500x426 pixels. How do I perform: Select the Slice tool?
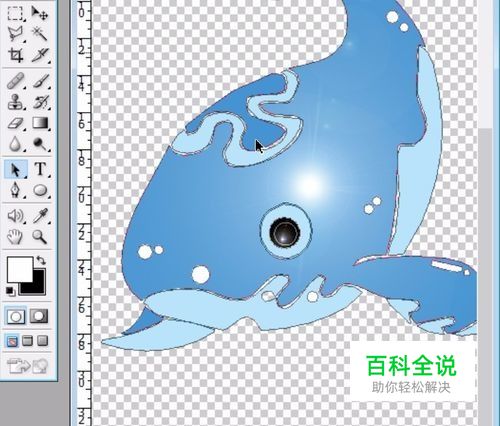[x=40, y=55]
